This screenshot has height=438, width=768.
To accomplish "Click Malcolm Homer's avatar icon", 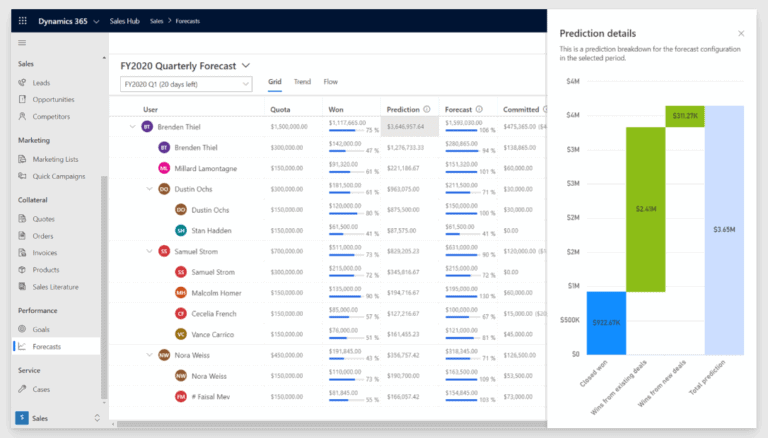I will (x=181, y=292).
